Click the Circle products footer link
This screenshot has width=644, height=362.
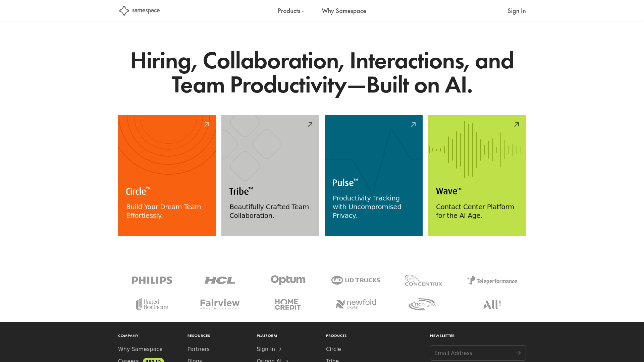pos(333,349)
